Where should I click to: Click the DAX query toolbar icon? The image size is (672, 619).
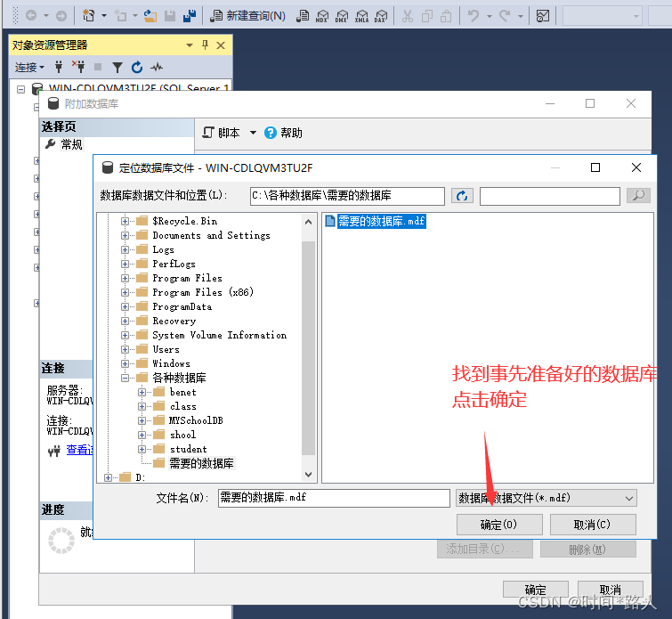[x=381, y=16]
